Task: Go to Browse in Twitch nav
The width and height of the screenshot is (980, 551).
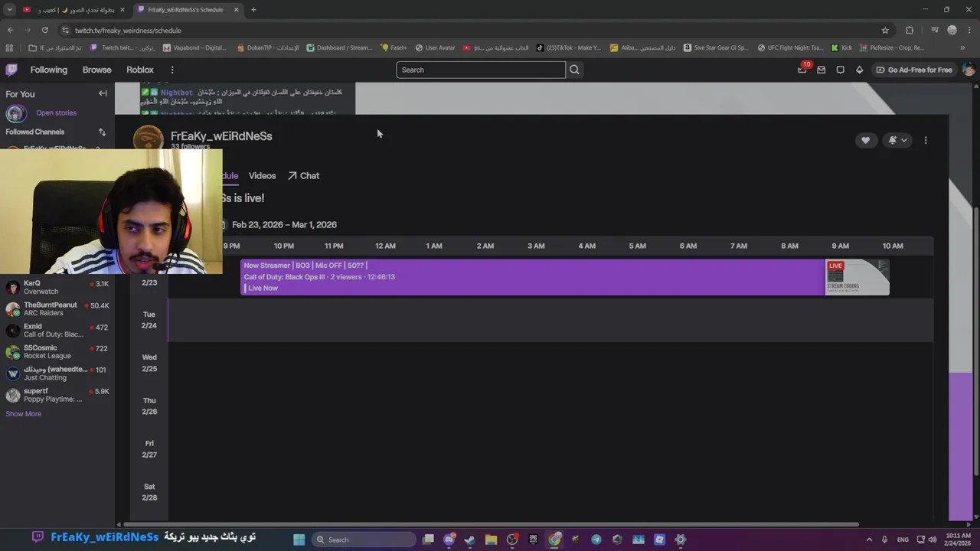Action: [x=97, y=70]
